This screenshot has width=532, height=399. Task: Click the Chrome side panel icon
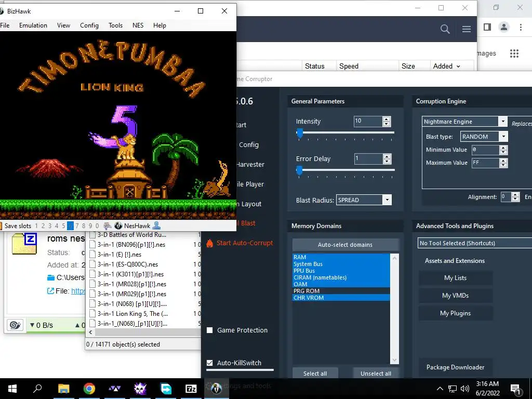(x=487, y=27)
